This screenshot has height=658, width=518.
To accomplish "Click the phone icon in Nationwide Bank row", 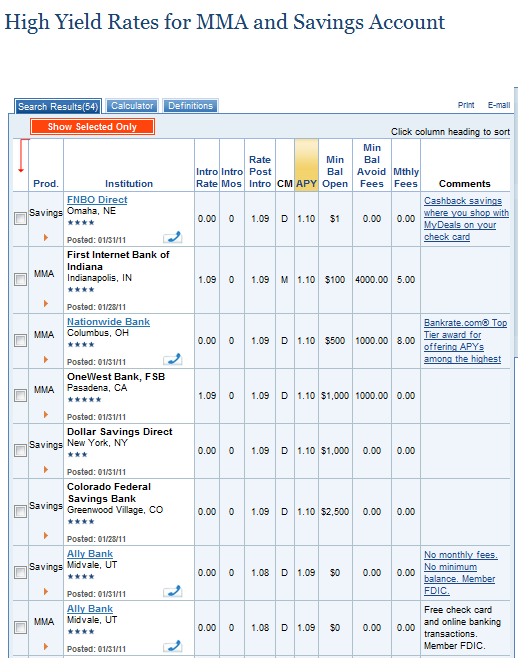I will tap(173, 360).
